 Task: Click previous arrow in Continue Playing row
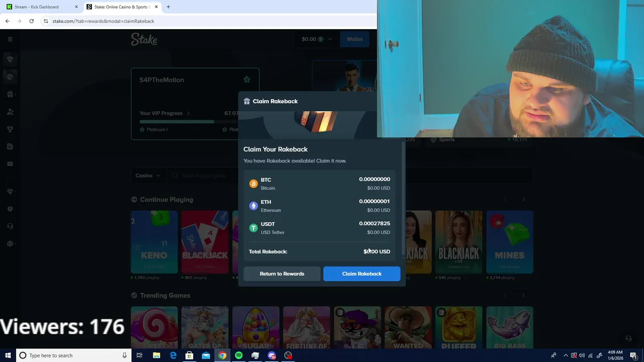pyautogui.click(x=505, y=200)
